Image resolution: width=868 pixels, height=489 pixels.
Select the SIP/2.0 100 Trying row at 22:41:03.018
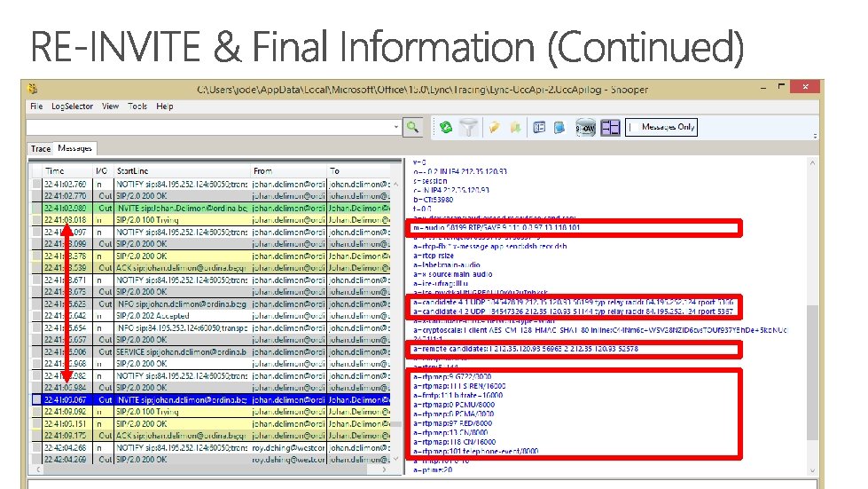(211, 220)
